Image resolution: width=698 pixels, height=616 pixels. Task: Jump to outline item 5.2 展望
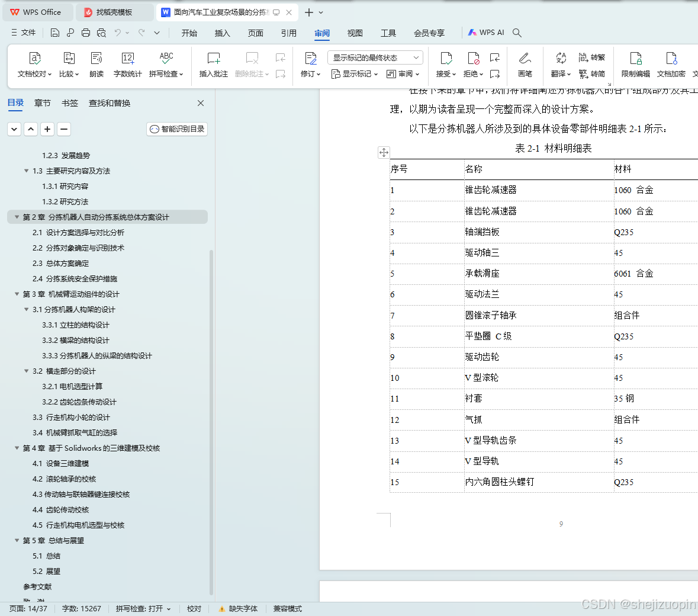point(46,572)
